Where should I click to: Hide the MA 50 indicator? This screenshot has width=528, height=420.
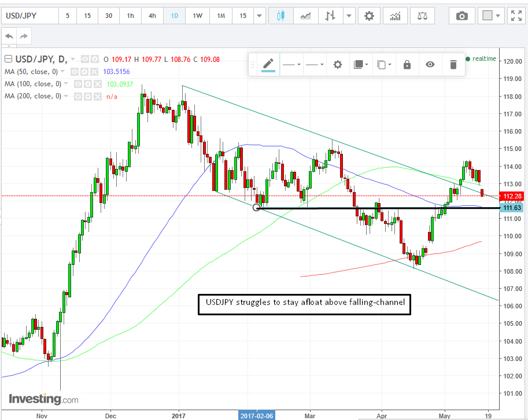[x=75, y=71]
